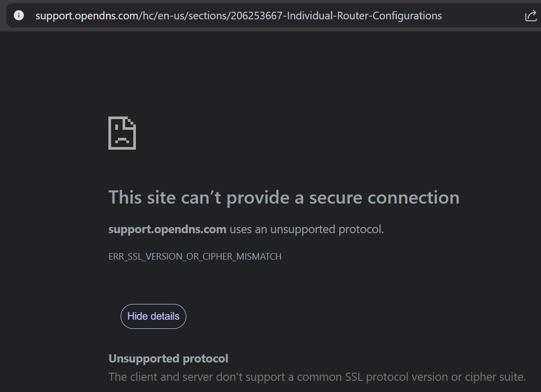Click the text uses an unsupported protocol
Image resolution: width=541 pixels, height=392 pixels.
click(x=306, y=229)
